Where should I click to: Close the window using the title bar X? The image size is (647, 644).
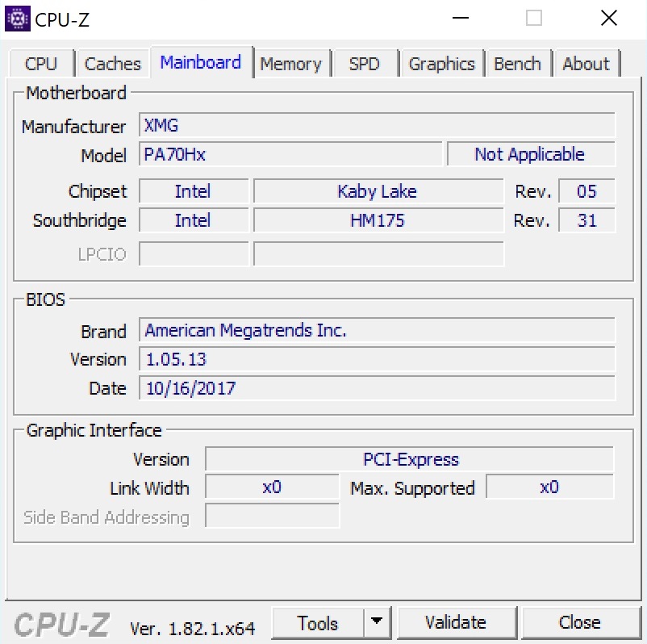click(608, 19)
